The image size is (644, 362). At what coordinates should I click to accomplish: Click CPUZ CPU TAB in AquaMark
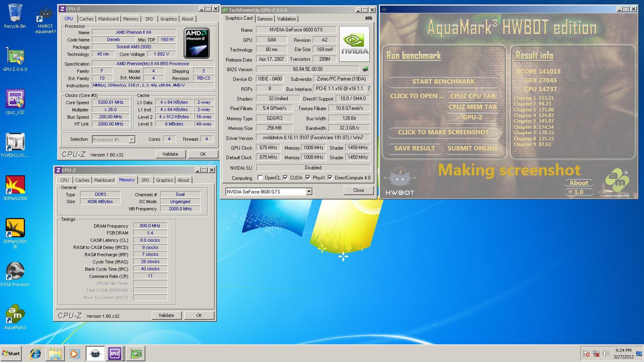click(473, 96)
